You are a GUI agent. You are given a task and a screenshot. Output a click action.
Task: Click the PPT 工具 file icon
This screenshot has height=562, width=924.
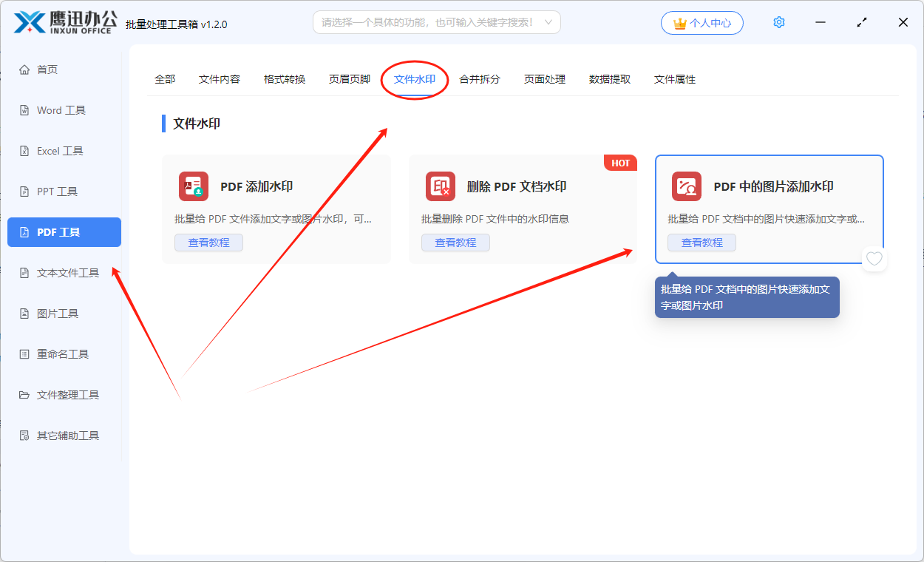pyautogui.click(x=24, y=192)
